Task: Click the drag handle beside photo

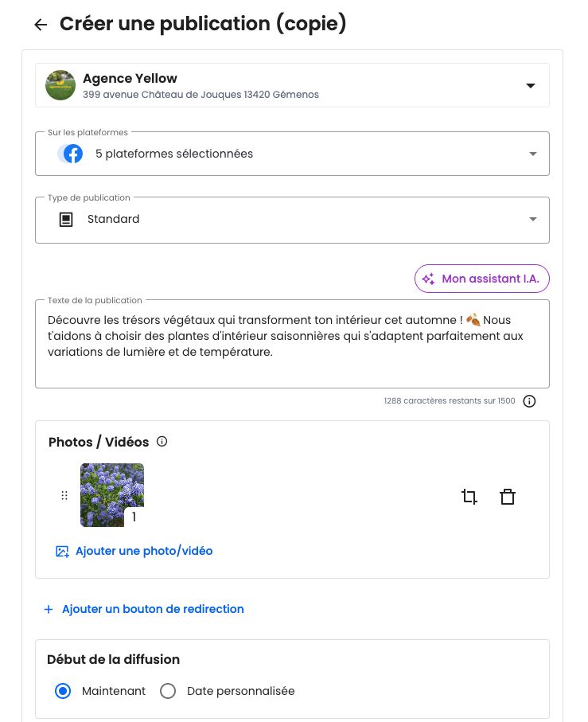Action: pyautogui.click(x=64, y=496)
